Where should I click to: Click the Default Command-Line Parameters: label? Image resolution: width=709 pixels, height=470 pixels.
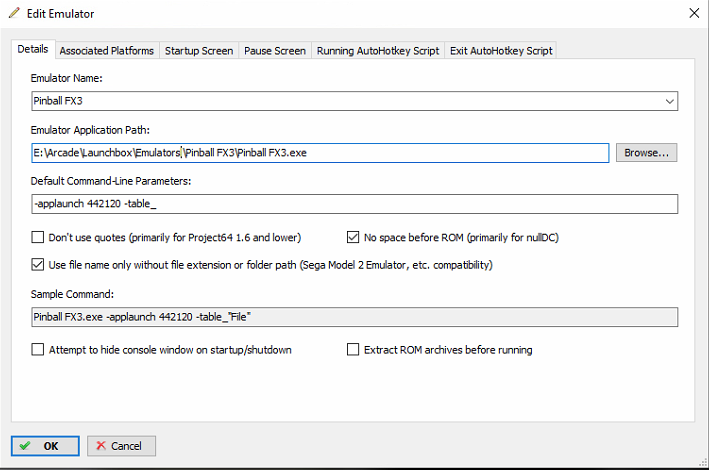(111, 181)
